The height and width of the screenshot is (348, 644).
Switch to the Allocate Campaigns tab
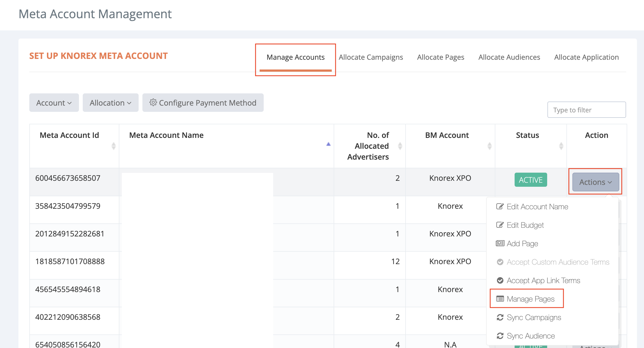tap(371, 57)
